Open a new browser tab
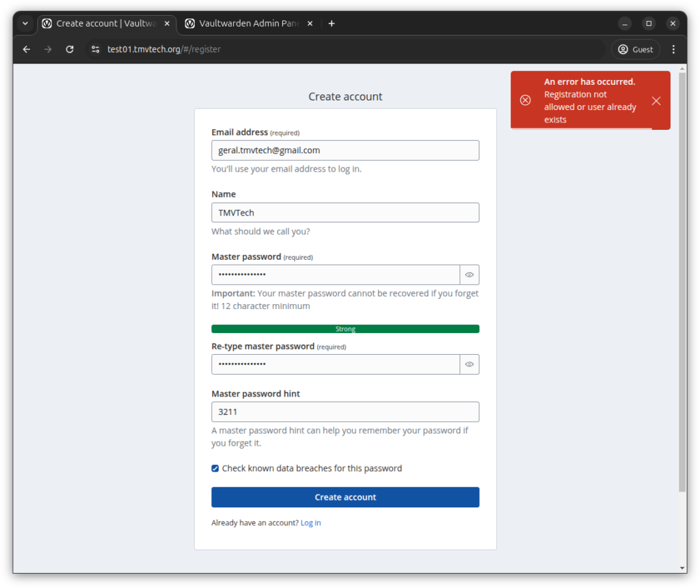Image resolution: width=700 pixels, height=588 pixels. tap(332, 23)
